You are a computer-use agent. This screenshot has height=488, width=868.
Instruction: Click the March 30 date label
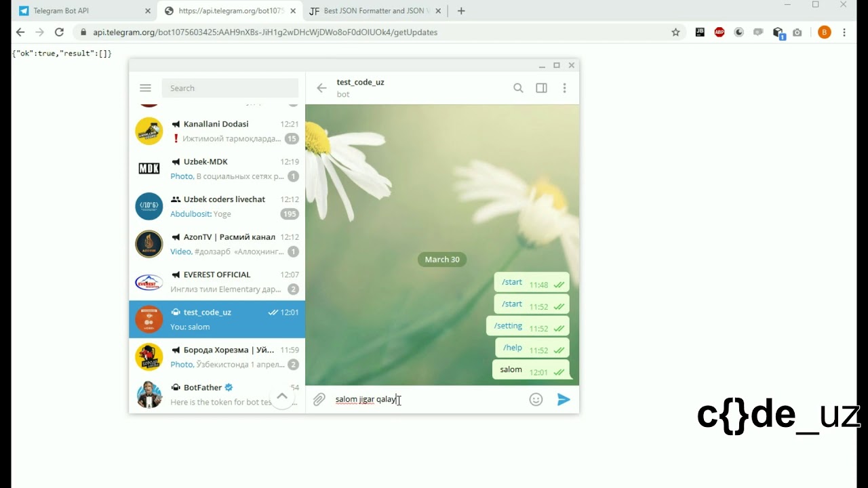point(442,260)
